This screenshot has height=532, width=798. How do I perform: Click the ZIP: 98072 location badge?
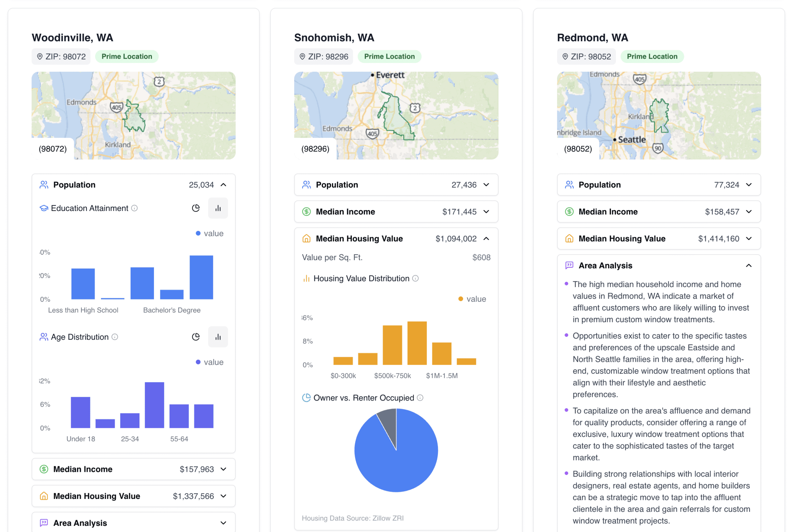[61, 57]
